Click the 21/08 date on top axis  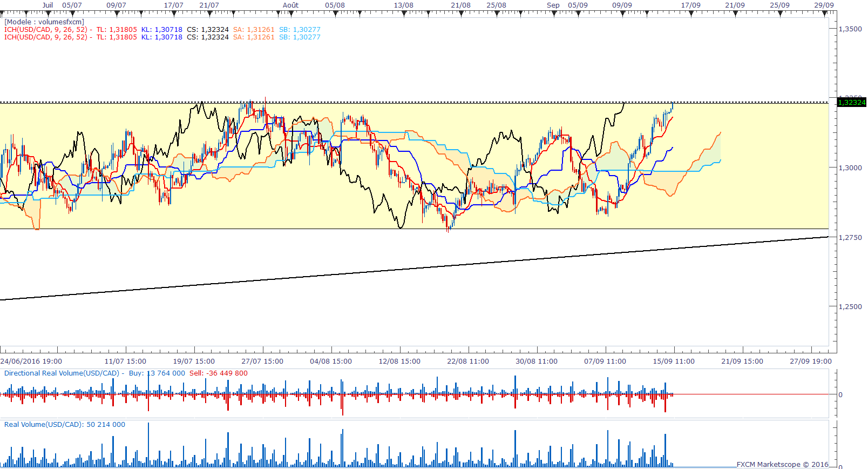tap(460, 5)
